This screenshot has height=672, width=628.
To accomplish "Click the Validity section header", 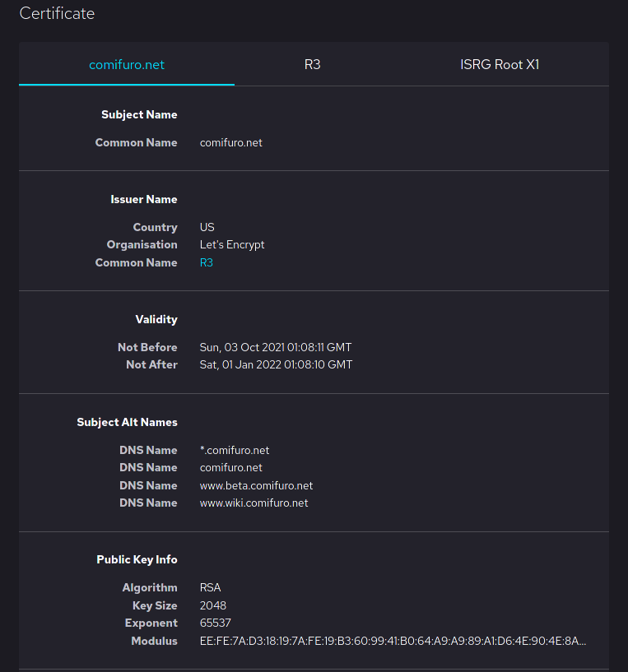I will pyautogui.click(x=156, y=319).
